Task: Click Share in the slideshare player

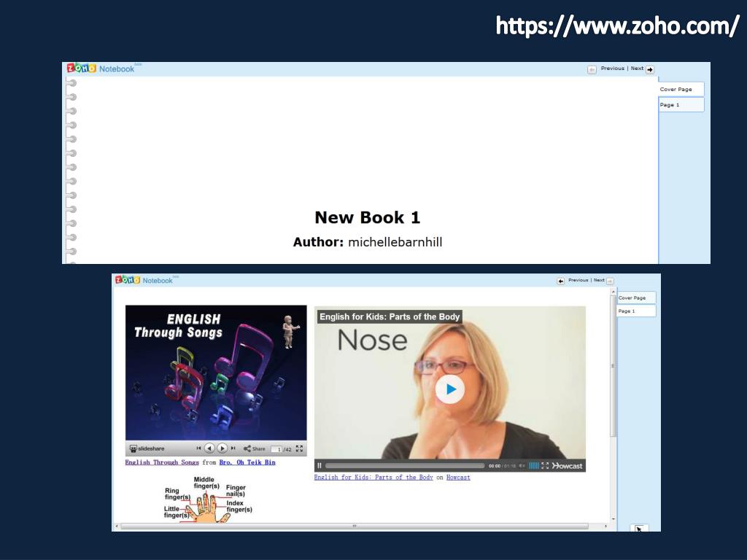Action: pyautogui.click(x=255, y=448)
